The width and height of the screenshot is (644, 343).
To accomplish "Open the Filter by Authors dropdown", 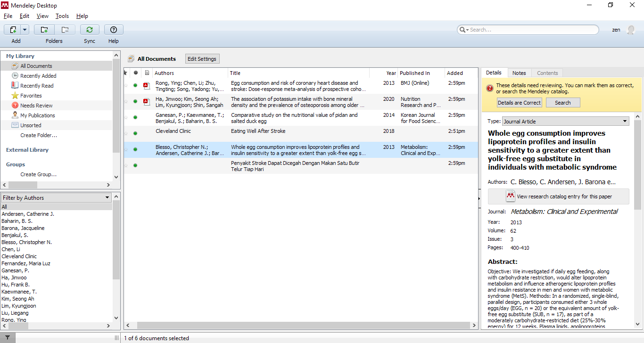I will click(56, 198).
